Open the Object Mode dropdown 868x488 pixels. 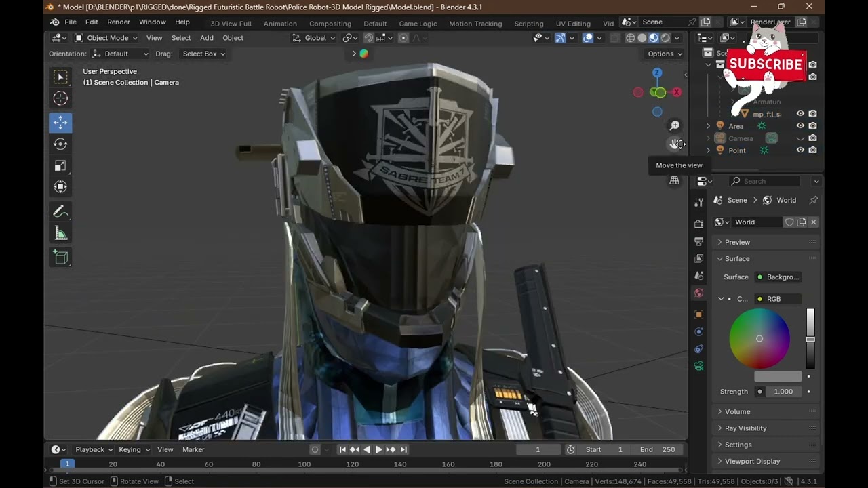(x=106, y=38)
